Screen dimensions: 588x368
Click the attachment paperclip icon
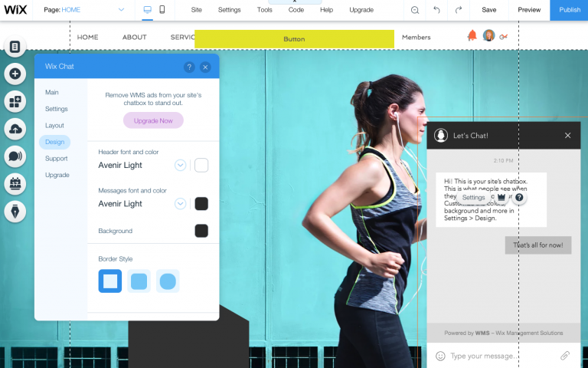coord(565,356)
